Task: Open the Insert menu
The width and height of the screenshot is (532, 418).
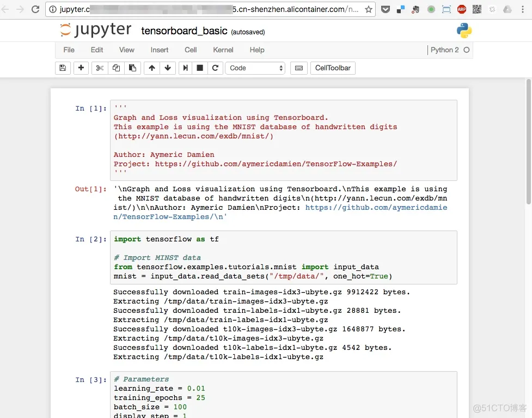Action: [160, 50]
